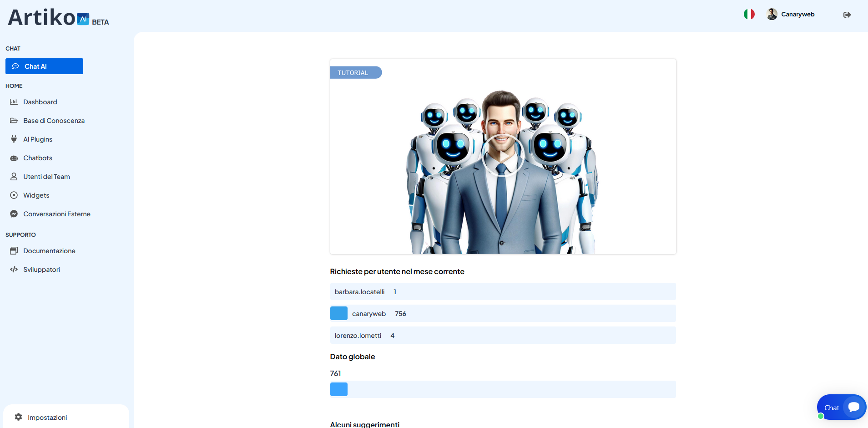Click the Documentazione window icon
The height and width of the screenshot is (428, 868).
[14, 251]
